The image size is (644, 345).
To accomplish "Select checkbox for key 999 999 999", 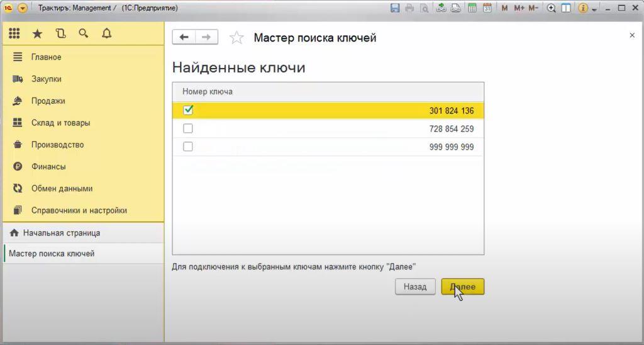I will 187,147.
